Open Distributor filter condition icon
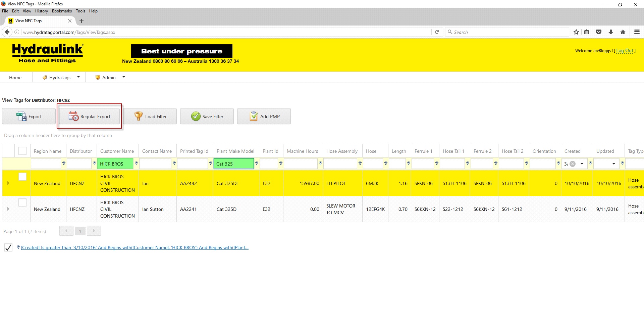This screenshot has width=644, height=319. click(94, 164)
